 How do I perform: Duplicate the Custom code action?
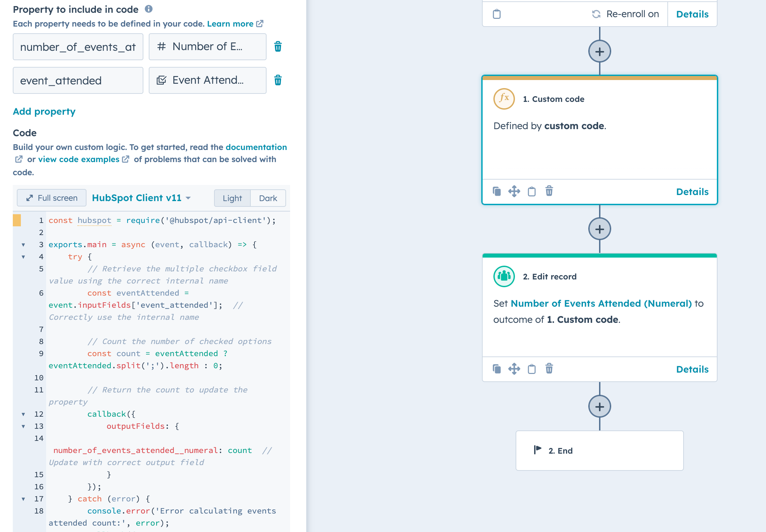[x=497, y=191]
